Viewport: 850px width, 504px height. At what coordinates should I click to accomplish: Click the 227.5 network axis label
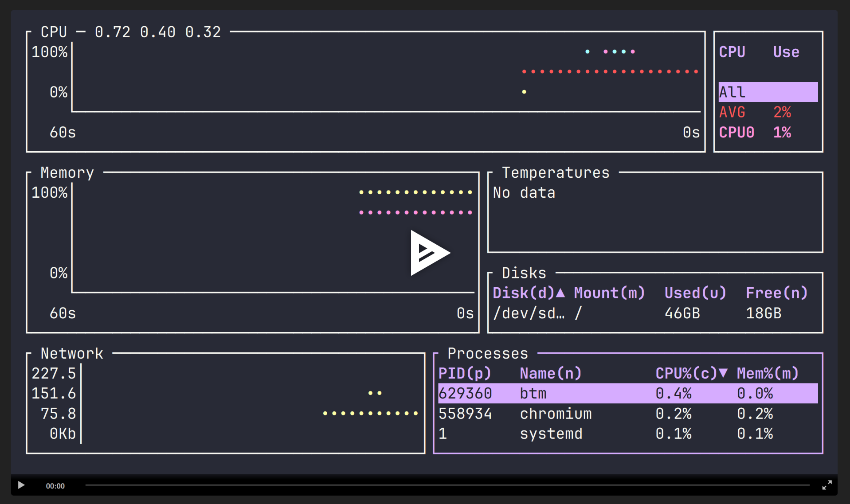click(x=54, y=373)
